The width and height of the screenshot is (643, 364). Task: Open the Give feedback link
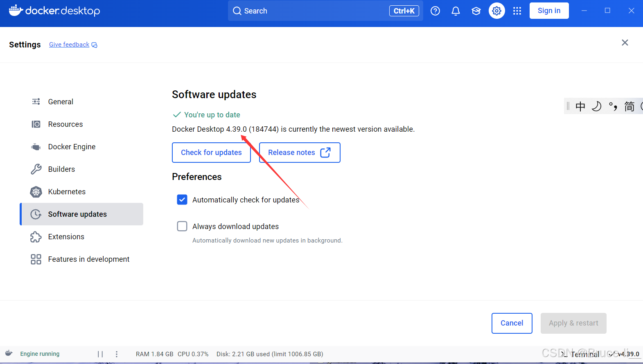click(x=73, y=45)
